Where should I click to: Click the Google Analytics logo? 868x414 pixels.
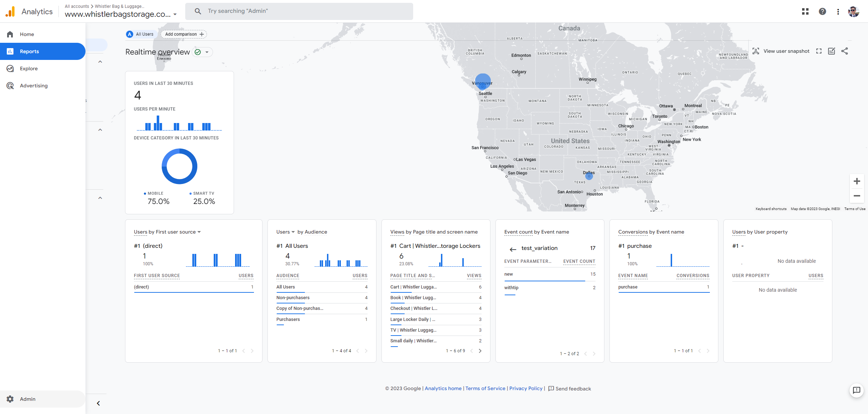[x=10, y=11]
